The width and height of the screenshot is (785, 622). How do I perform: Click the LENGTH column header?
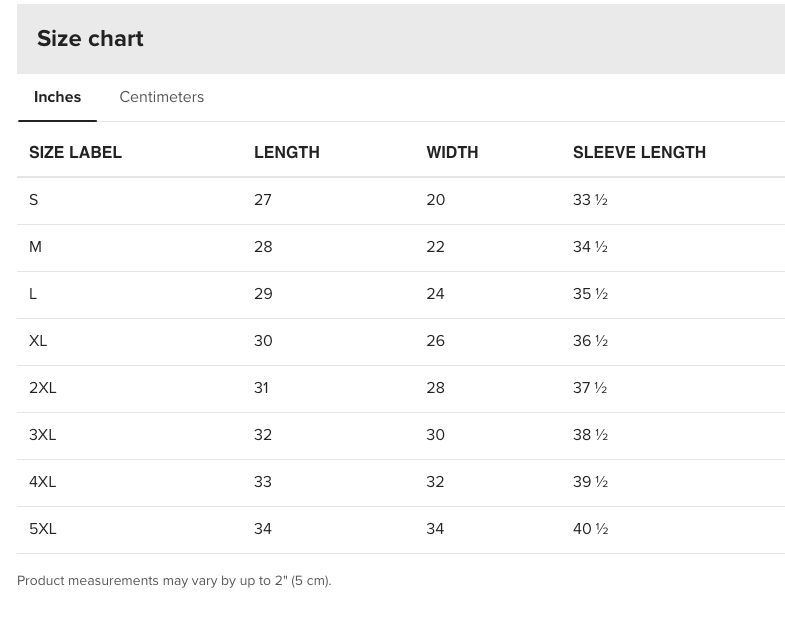286,152
